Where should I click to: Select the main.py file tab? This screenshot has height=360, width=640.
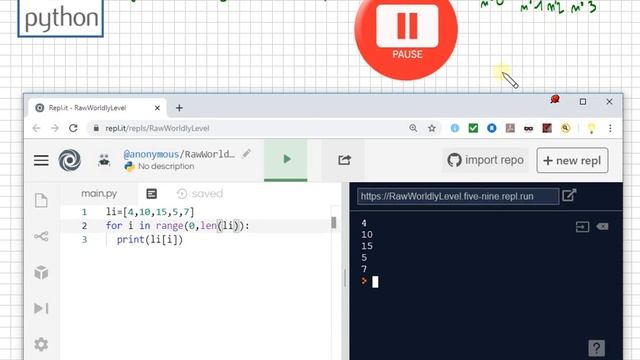tap(99, 193)
